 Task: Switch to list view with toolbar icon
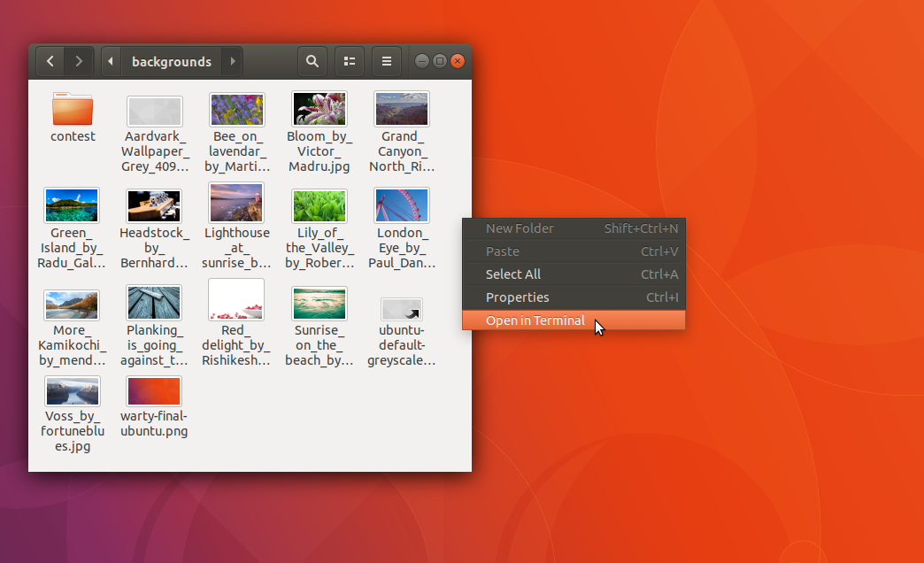[350, 61]
